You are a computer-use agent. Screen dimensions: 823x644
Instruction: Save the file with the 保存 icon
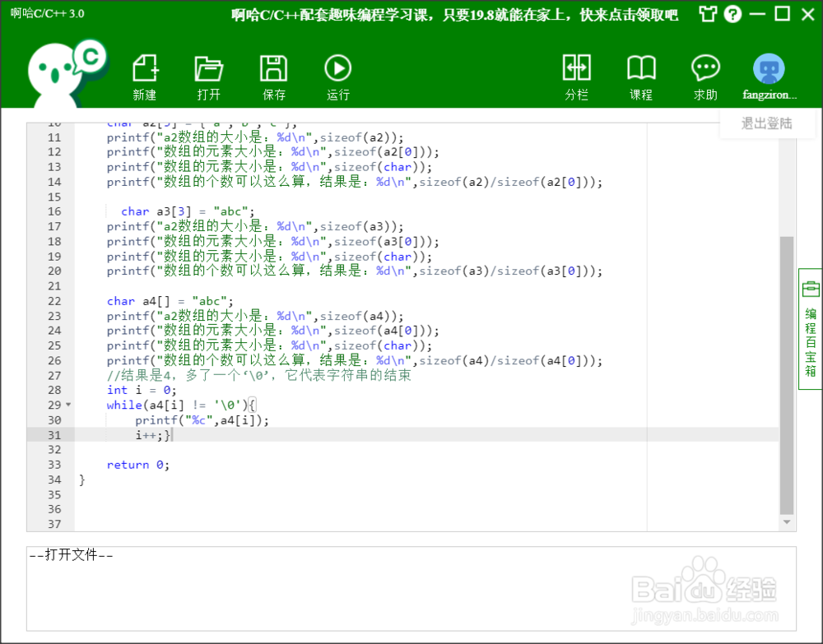click(x=273, y=68)
